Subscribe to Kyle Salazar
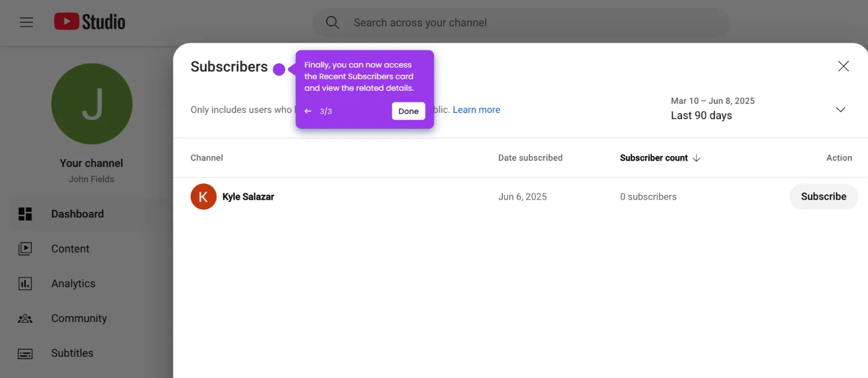868x378 pixels. tap(823, 196)
